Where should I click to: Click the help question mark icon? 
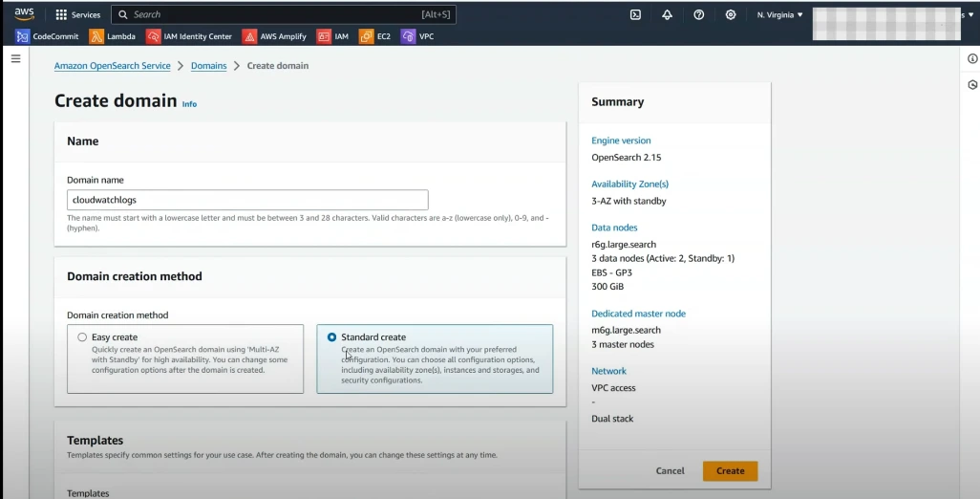(699, 15)
